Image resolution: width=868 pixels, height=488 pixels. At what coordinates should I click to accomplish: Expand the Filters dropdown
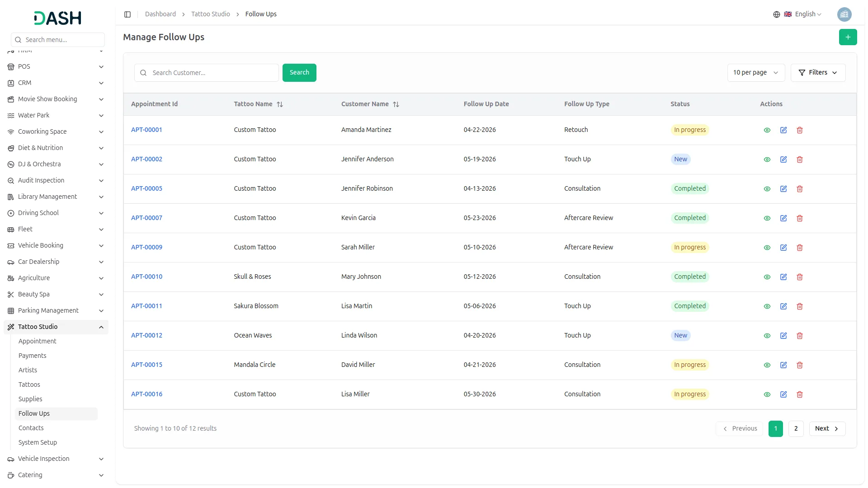817,73
